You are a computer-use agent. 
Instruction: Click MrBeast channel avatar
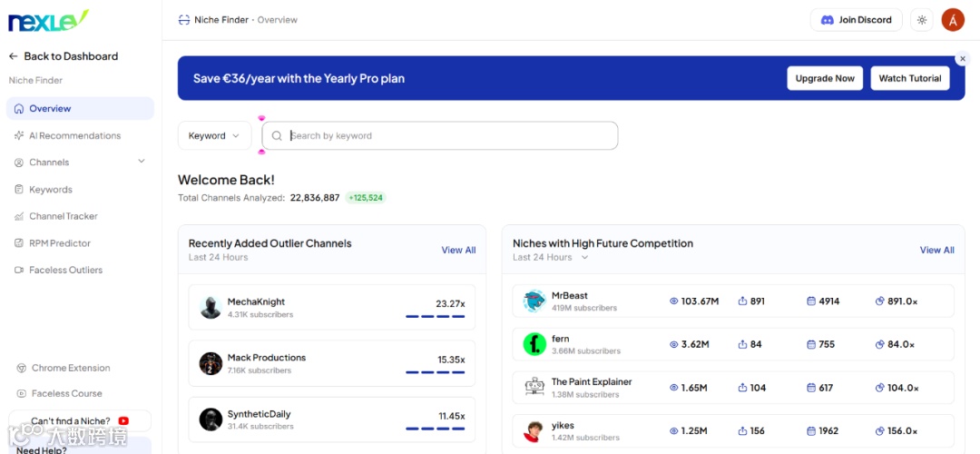point(535,301)
